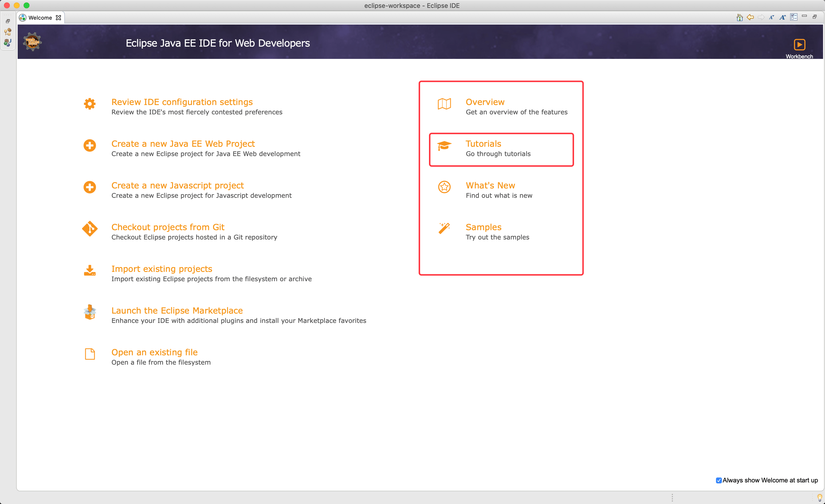825x504 pixels.
Task: Click the Samples magic wand icon
Action: tap(444, 229)
